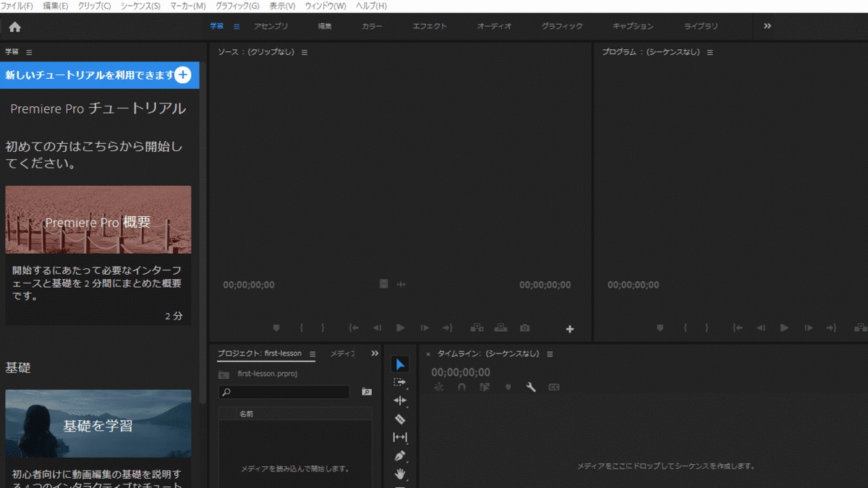Switch to オーディオ workspace
Viewport: 868px width, 488px height.
click(x=494, y=26)
